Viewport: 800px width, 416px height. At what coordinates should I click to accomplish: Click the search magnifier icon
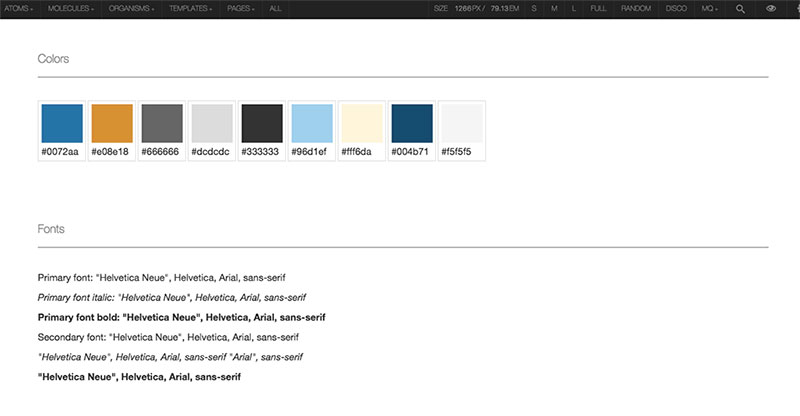tap(740, 8)
